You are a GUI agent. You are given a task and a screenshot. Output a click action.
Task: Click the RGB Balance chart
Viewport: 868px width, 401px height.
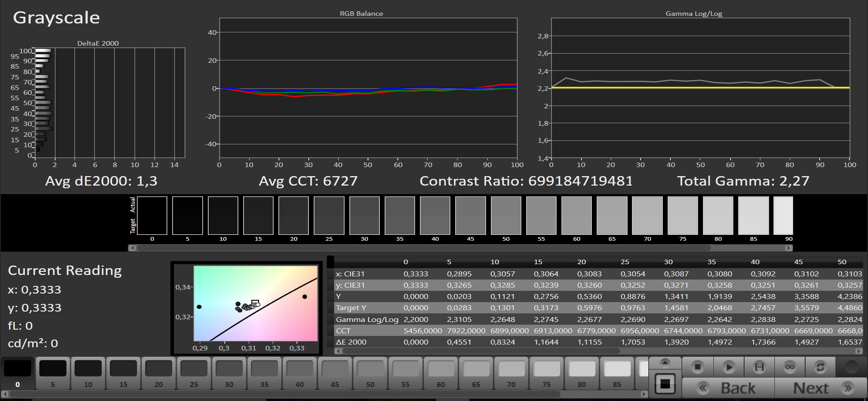coord(368,88)
